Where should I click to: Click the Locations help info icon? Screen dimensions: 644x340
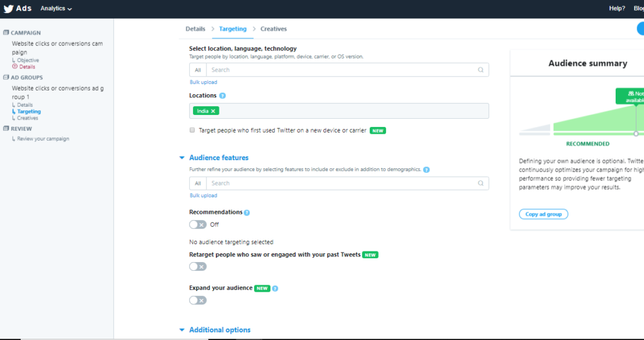point(223,96)
